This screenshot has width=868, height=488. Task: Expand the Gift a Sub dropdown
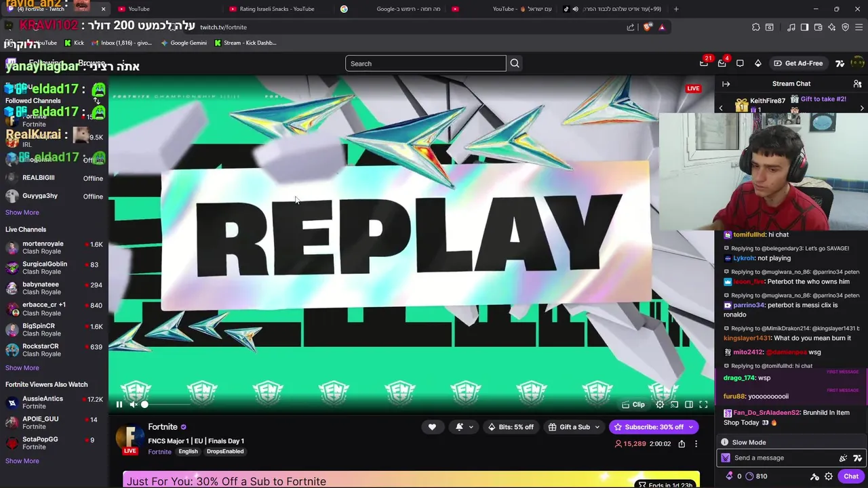coord(574,427)
